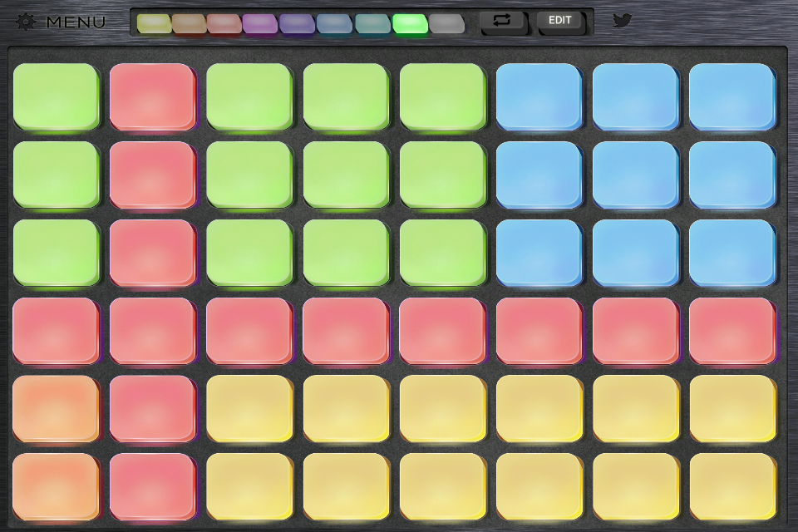Select the bright green active bank swatch
The width and height of the screenshot is (798, 532).
click(x=410, y=24)
